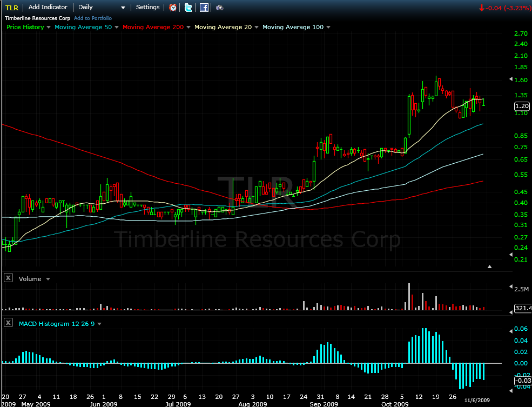This screenshot has height=407, width=532.
Task: Click the 0.06 MACD axis label
Action: click(x=521, y=329)
